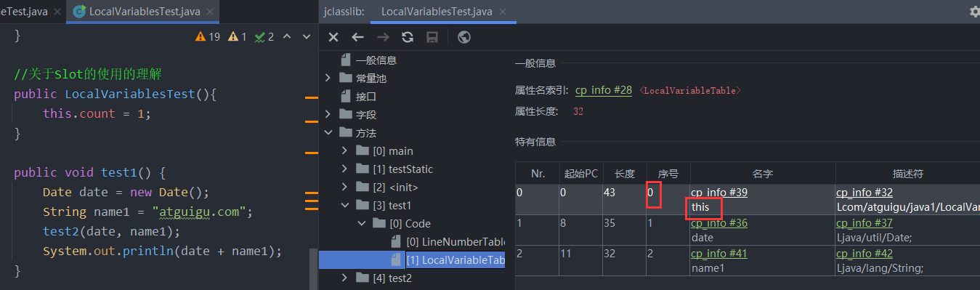Expand the [1] testStatic method node

(x=345, y=169)
